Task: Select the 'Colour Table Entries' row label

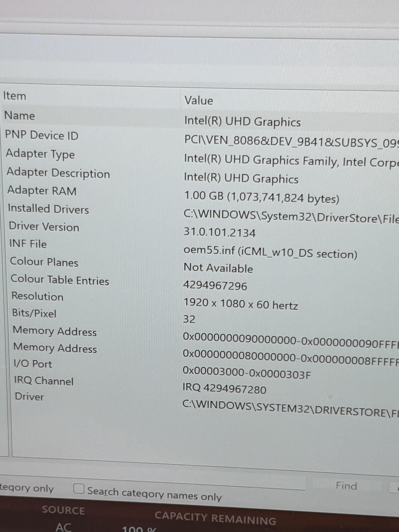Action: [60, 280]
